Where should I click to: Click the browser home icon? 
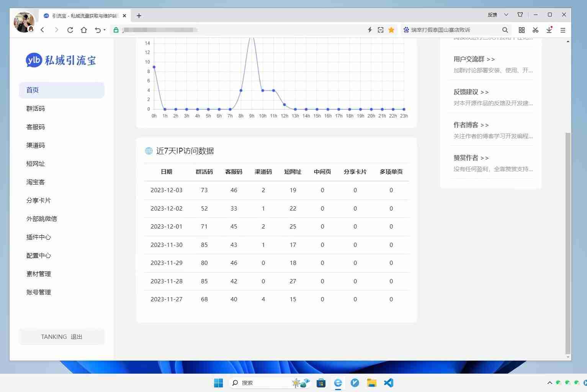click(84, 30)
